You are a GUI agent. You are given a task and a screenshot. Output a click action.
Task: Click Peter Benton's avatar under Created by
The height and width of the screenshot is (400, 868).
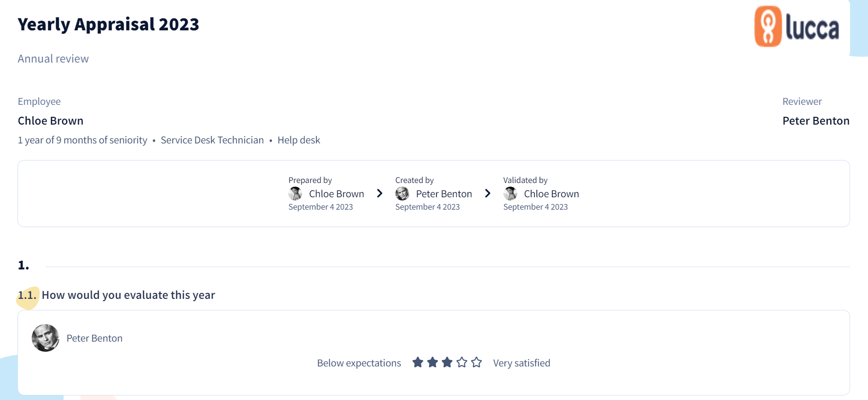point(402,194)
